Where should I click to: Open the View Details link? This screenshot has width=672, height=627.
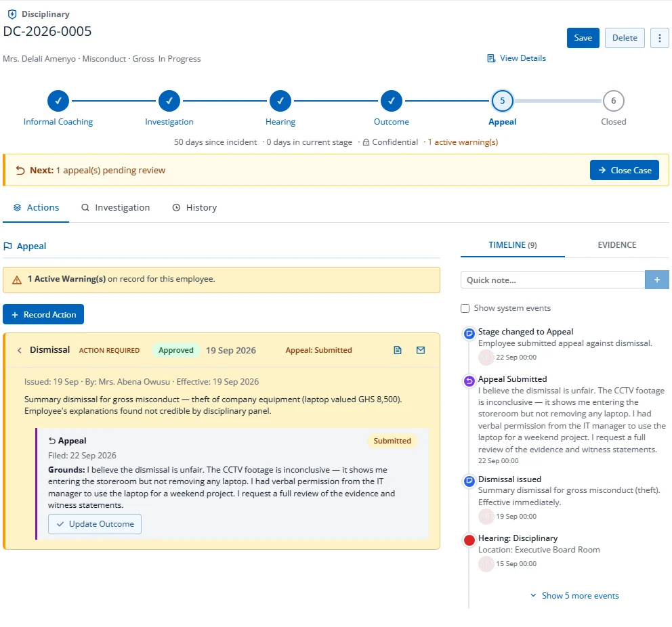pos(516,58)
